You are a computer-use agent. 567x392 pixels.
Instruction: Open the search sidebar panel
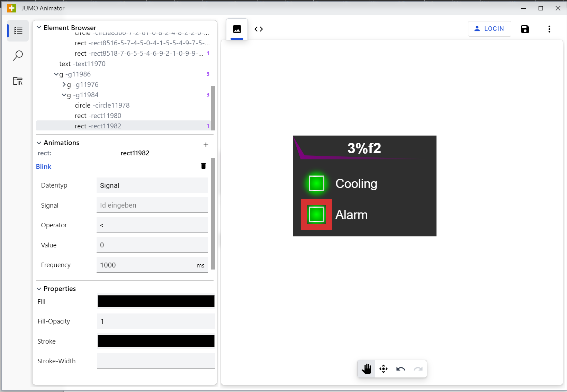(x=18, y=55)
